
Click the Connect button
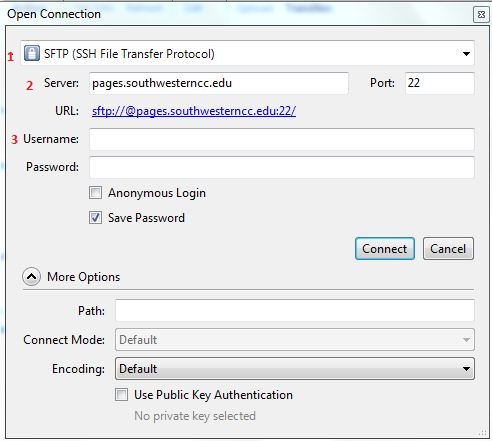(385, 249)
